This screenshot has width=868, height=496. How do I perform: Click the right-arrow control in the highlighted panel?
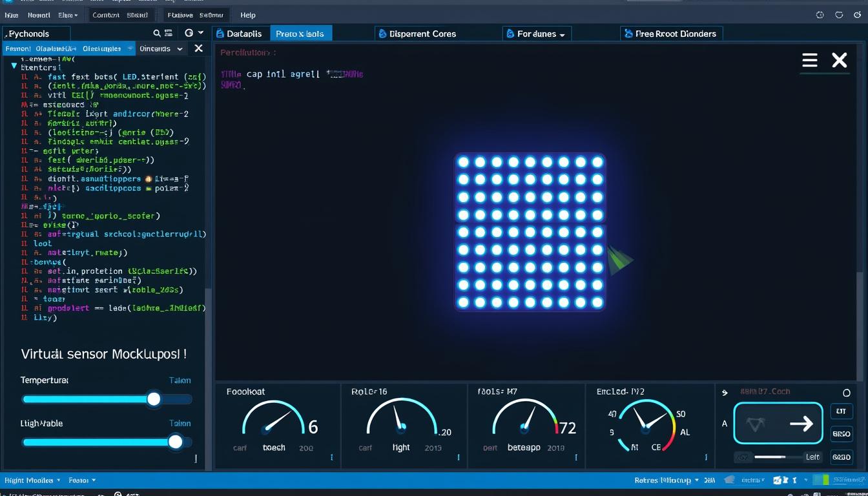pos(801,424)
